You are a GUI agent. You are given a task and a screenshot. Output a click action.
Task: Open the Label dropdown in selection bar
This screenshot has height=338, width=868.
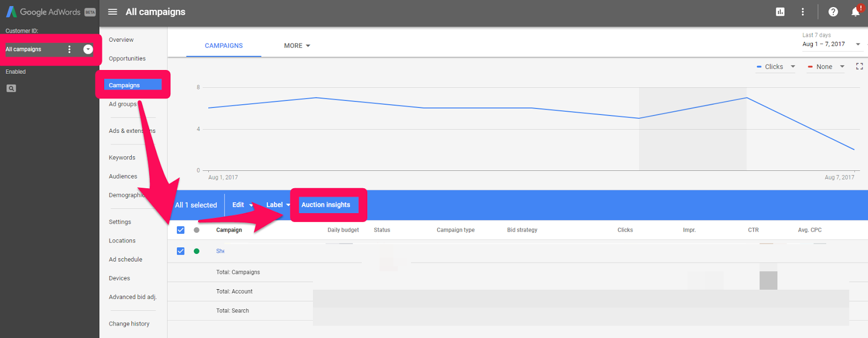[x=278, y=205]
